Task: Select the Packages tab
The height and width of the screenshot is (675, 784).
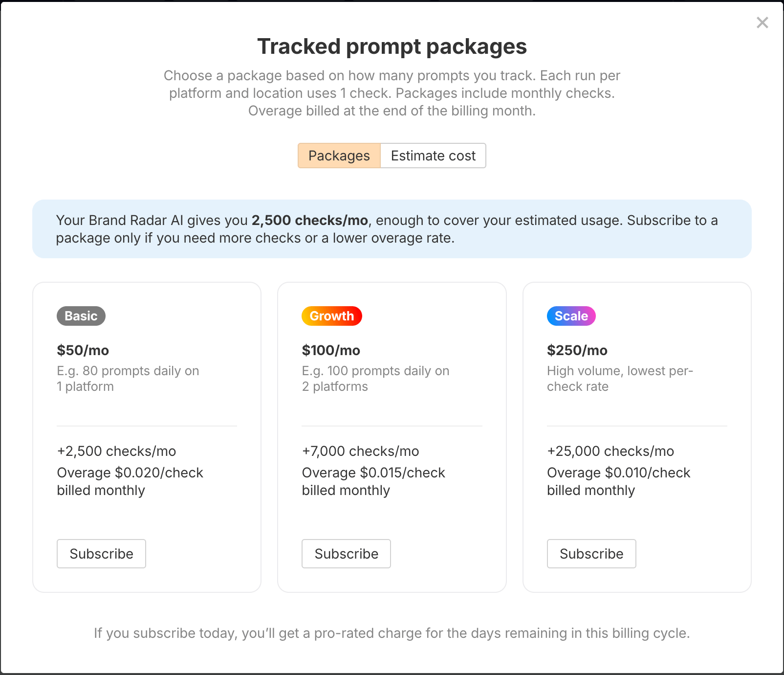Action: pos(339,156)
